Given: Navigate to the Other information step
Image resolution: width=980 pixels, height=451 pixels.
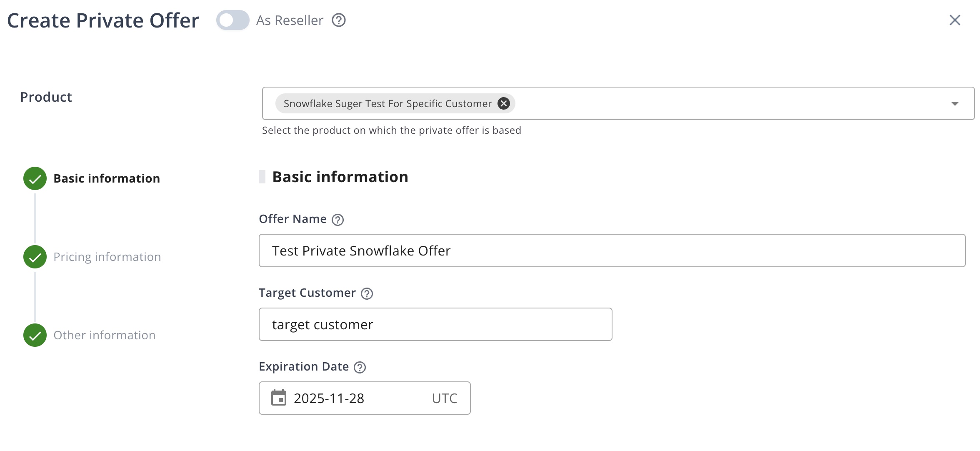Looking at the screenshot, I should point(104,335).
